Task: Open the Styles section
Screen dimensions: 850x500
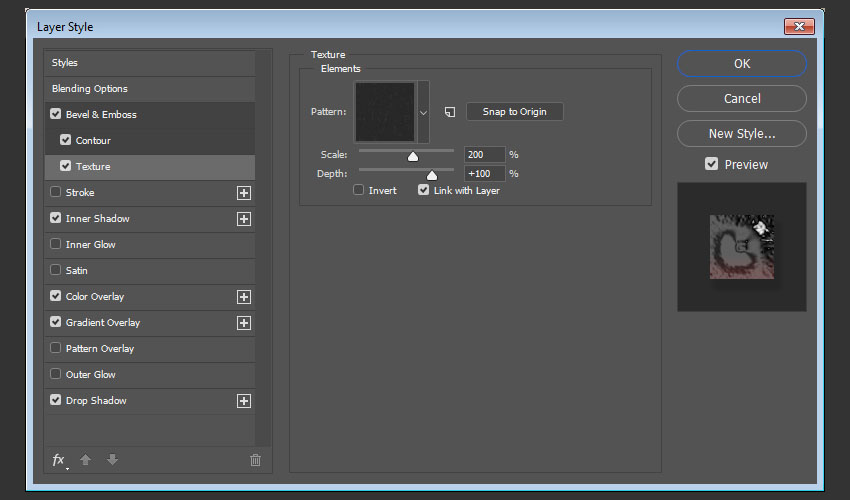Action: coord(65,63)
